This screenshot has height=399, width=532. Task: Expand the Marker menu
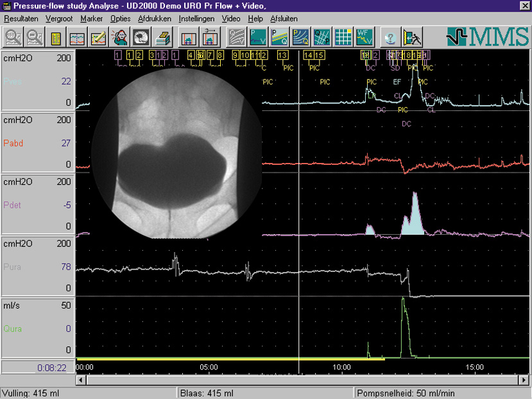coord(91,19)
